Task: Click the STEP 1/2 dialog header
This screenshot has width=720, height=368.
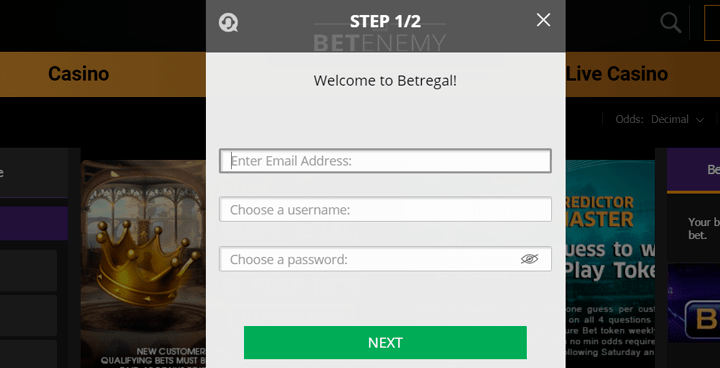Action: pyautogui.click(x=385, y=21)
